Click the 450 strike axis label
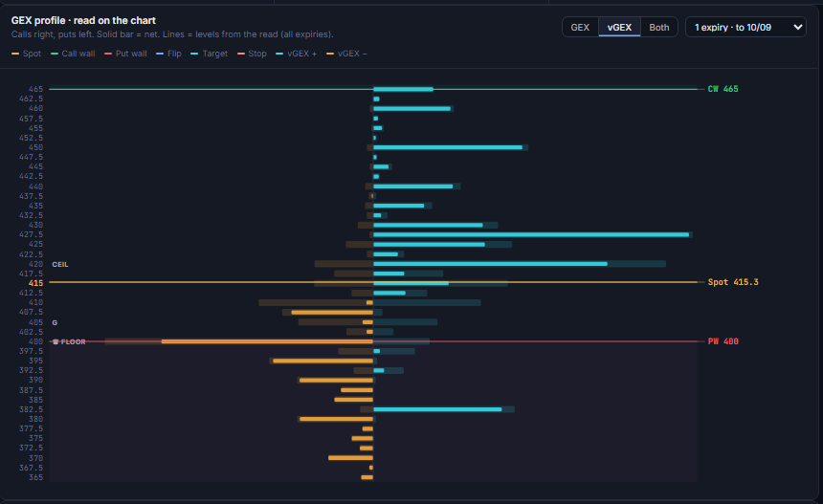Viewport: 823px width, 504px height. pos(35,147)
